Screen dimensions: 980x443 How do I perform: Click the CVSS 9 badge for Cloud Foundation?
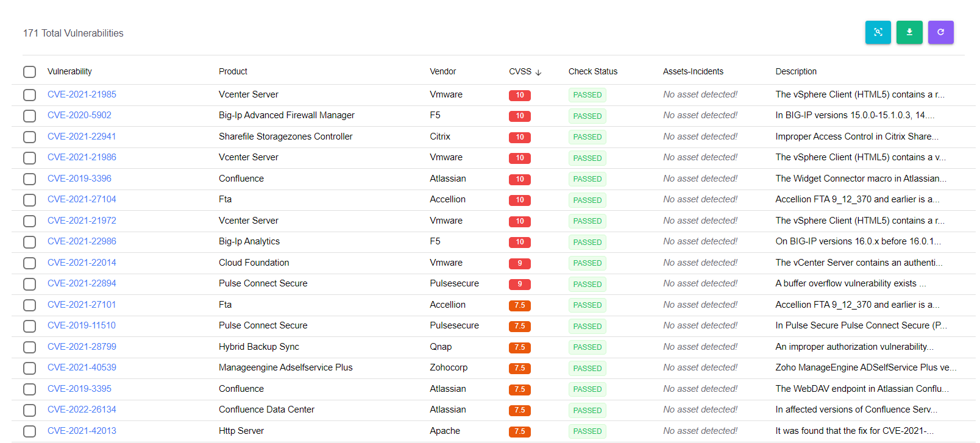point(519,263)
